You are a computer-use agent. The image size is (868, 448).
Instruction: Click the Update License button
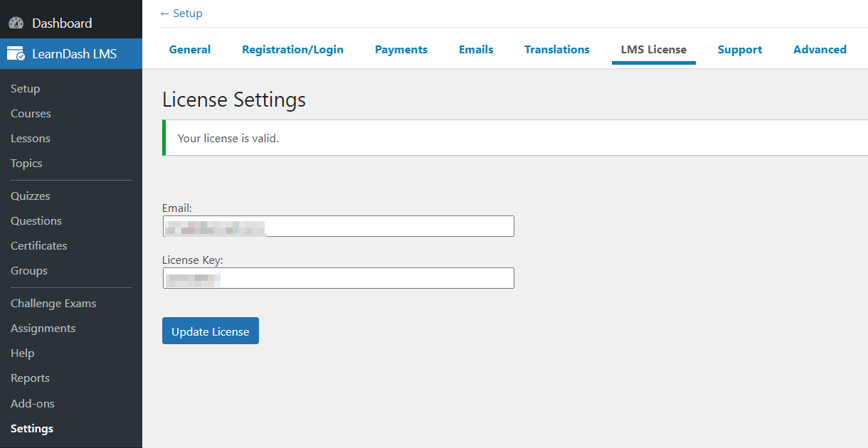[211, 331]
